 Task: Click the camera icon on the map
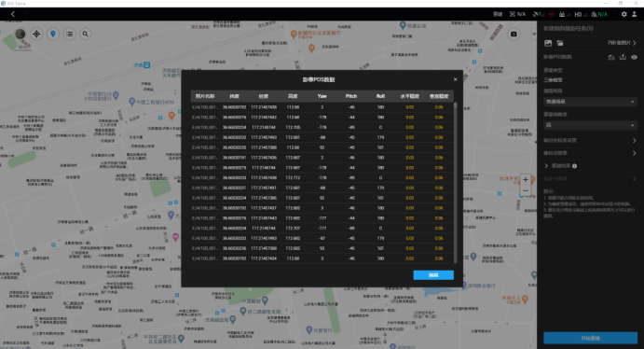pyautogui.click(x=514, y=35)
